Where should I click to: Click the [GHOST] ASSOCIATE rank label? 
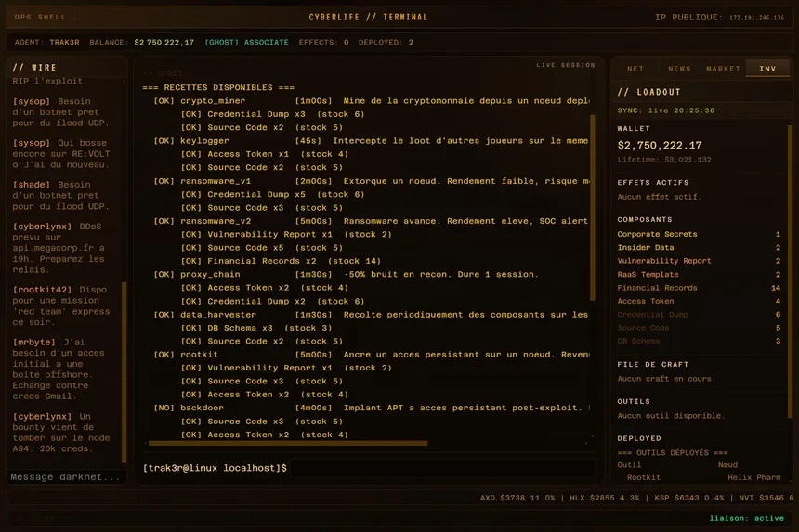point(246,43)
